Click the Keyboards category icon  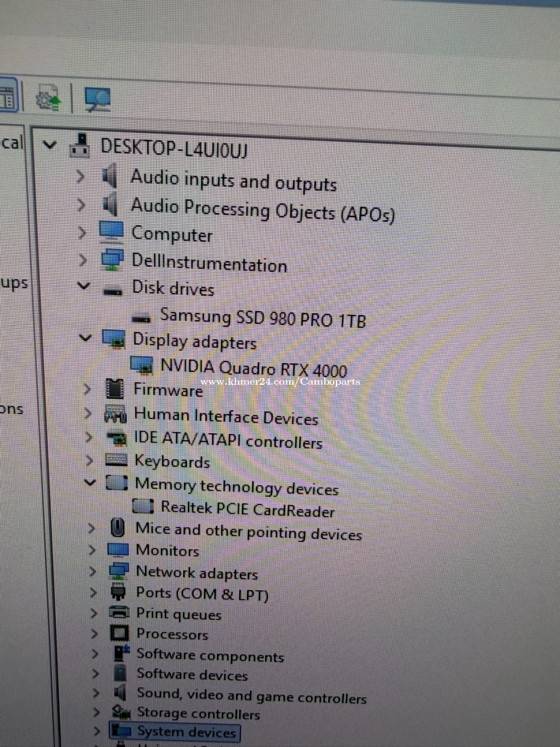pos(116,459)
